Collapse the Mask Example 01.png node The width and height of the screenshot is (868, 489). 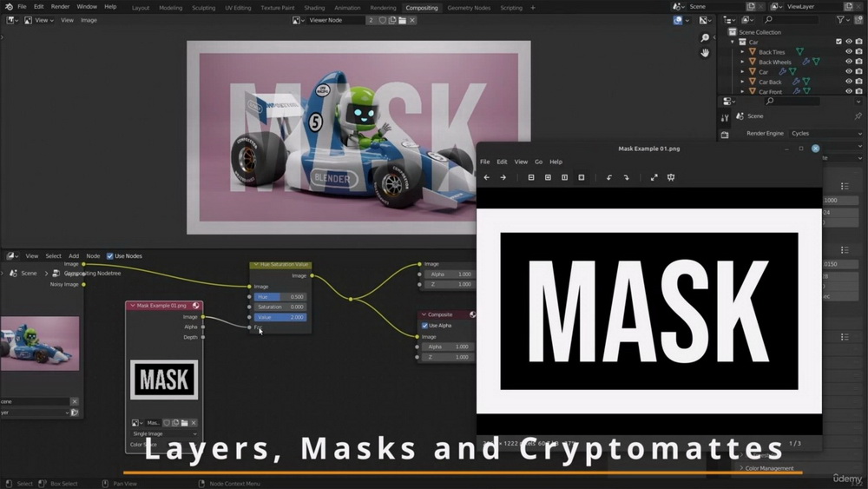(132, 306)
